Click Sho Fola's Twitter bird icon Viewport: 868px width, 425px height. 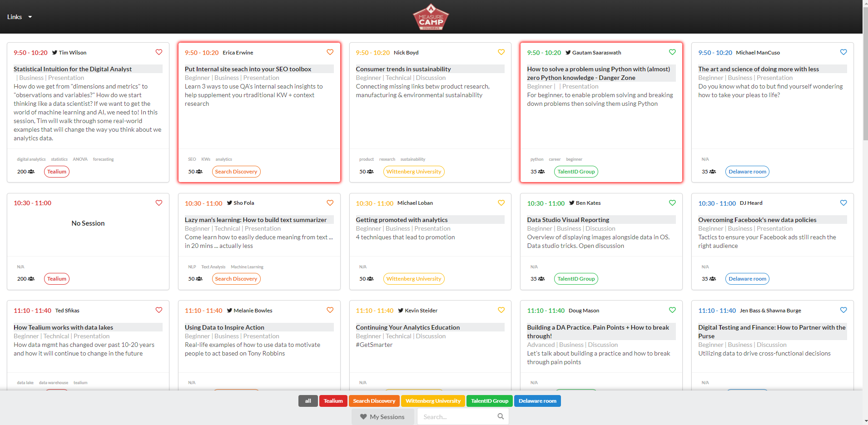(x=229, y=203)
